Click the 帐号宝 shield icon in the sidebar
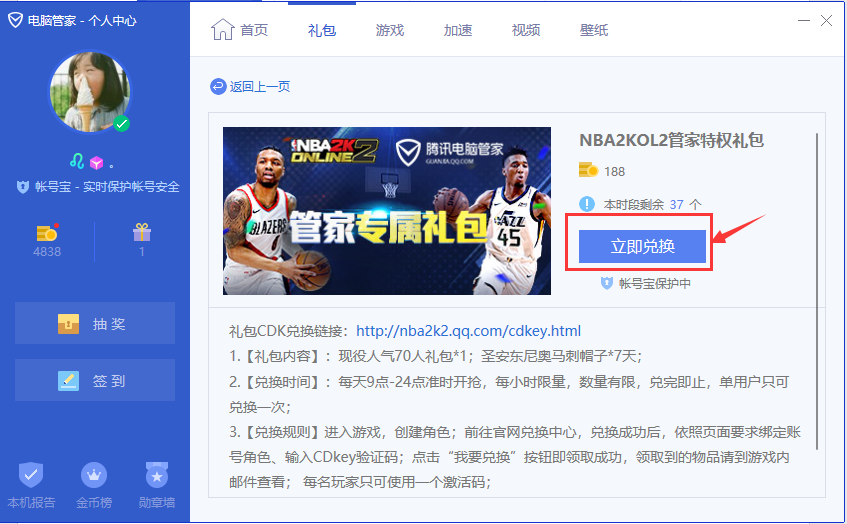847x524 pixels. coord(22,187)
